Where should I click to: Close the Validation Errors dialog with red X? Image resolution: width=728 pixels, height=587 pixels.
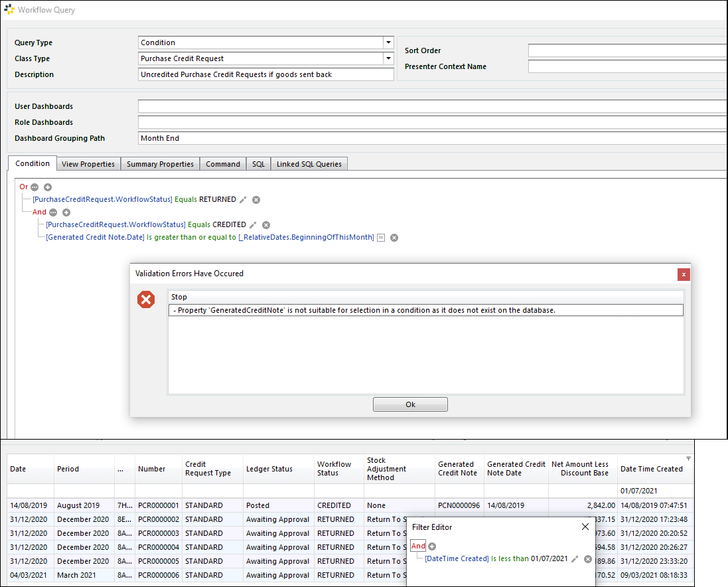pos(684,274)
